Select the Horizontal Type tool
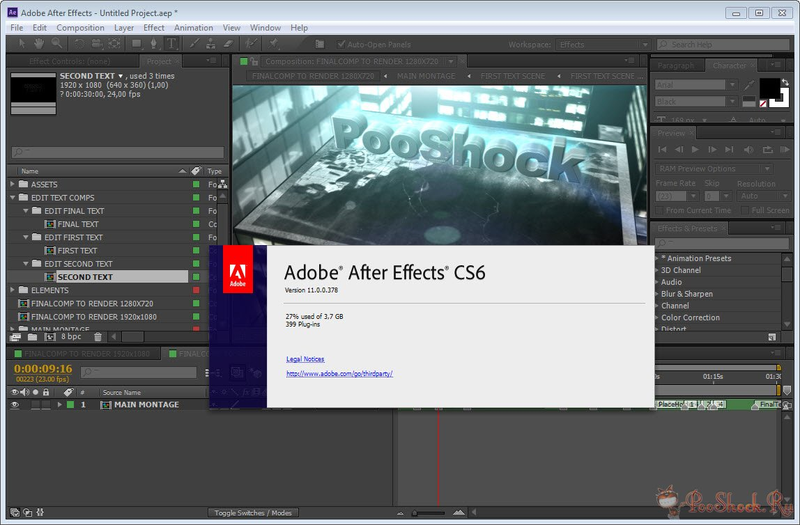800x525 pixels. (171, 44)
